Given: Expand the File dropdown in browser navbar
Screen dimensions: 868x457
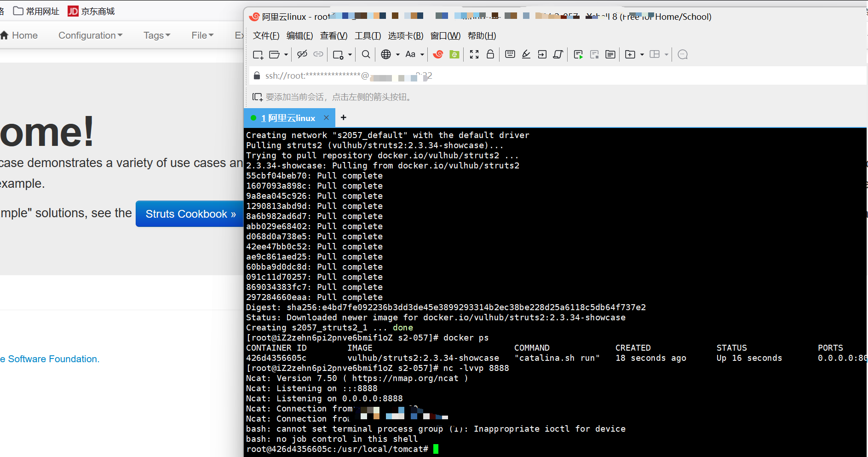Looking at the screenshot, I should click(202, 35).
